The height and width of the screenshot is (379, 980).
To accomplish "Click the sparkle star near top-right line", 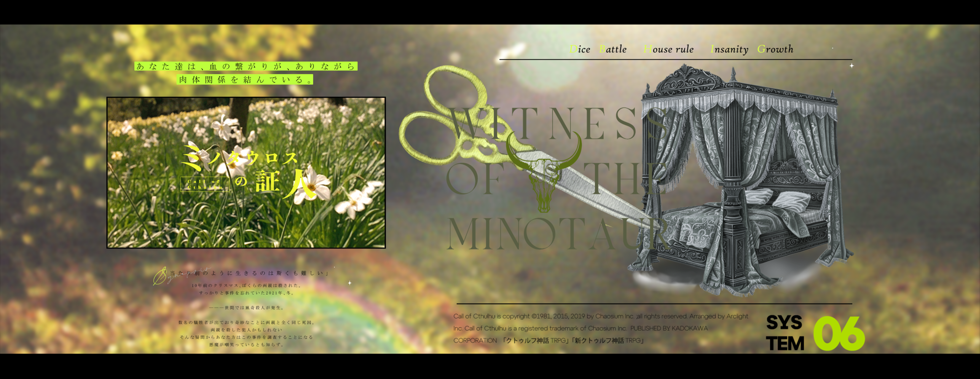I will tap(851, 66).
